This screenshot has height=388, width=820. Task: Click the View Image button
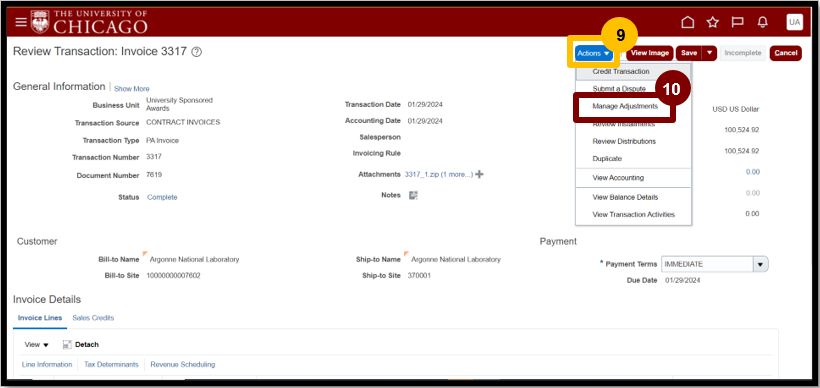tap(650, 53)
